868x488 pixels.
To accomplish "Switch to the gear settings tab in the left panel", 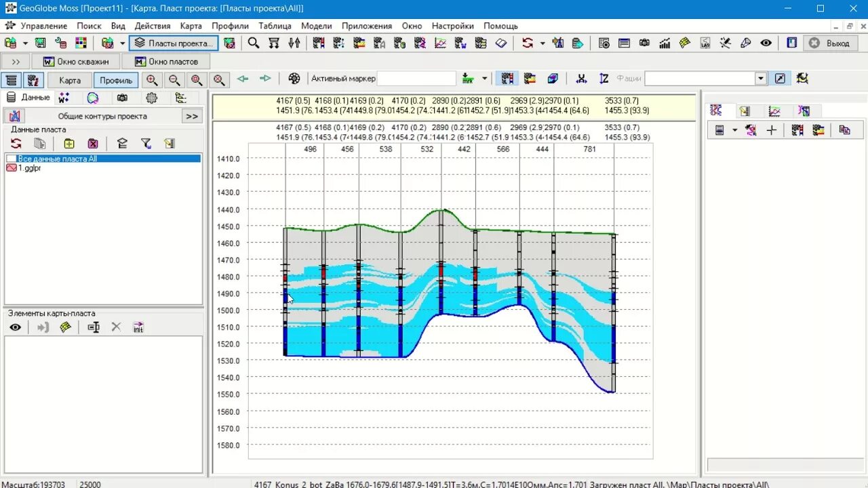I will point(152,98).
